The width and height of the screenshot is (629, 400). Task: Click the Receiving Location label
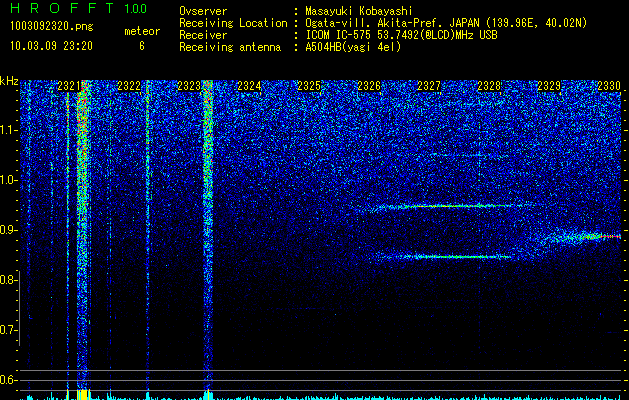233,23
